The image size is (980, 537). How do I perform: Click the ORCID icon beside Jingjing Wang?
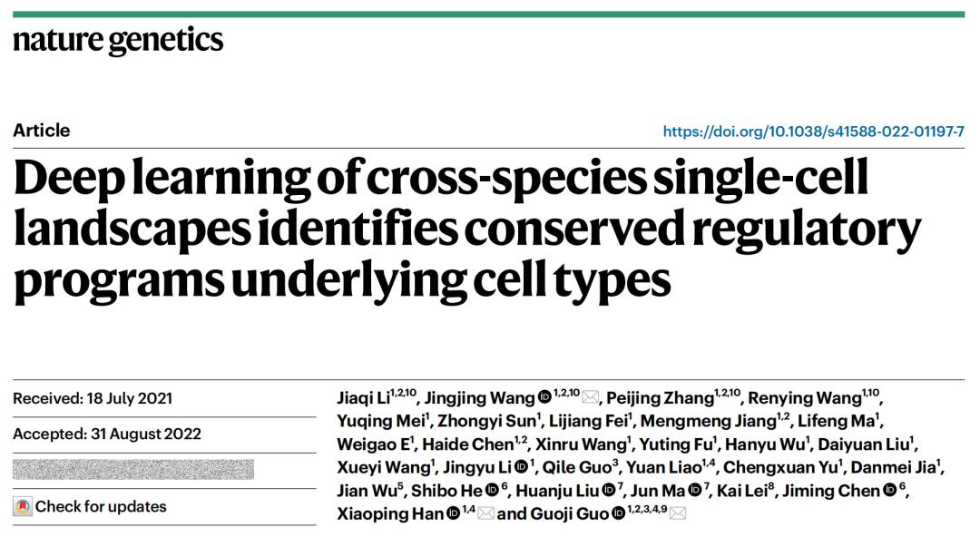coord(544,397)
